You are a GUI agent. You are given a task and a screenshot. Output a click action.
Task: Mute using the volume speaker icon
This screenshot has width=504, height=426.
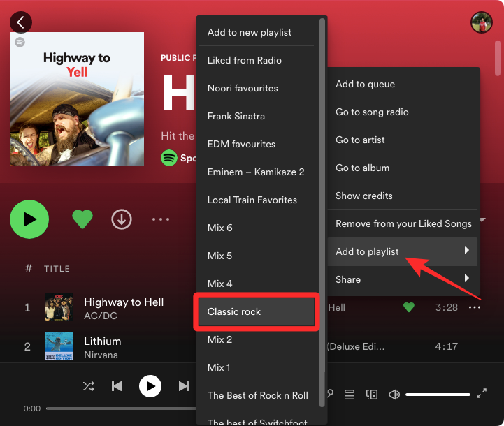click(x=394, y=394)
